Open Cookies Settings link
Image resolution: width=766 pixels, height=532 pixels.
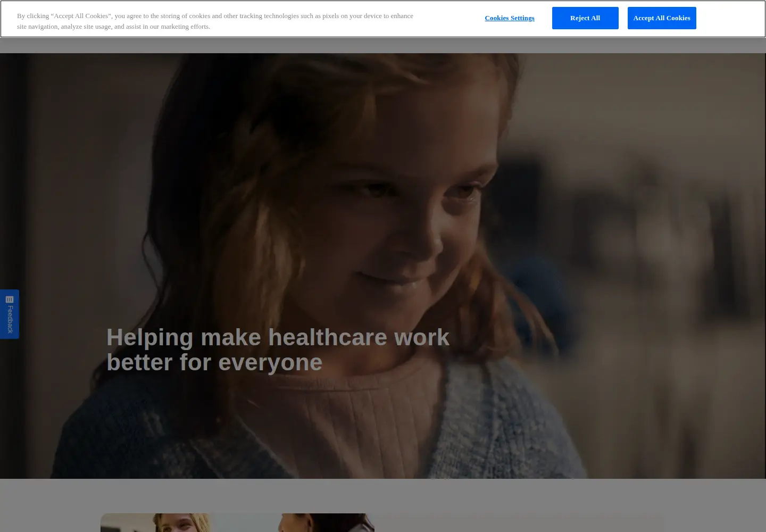click(509, 18)
